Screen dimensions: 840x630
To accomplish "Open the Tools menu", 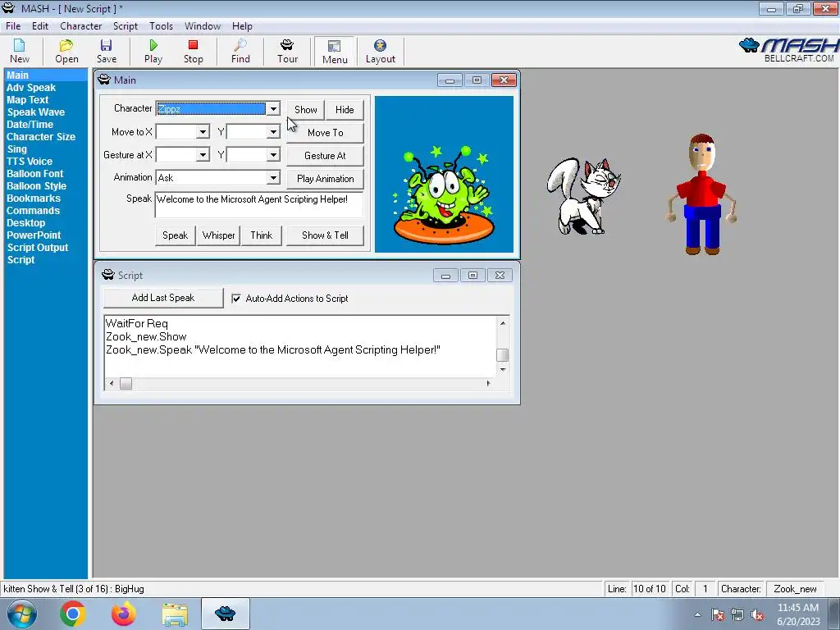I will click(x=162, y=25).
